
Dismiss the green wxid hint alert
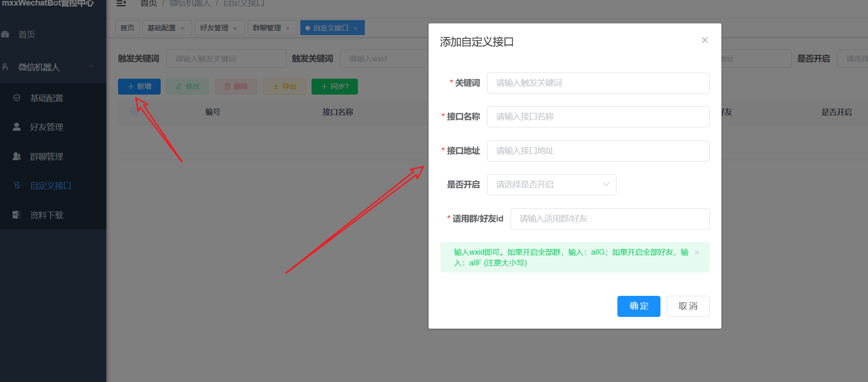click(697, 252)
